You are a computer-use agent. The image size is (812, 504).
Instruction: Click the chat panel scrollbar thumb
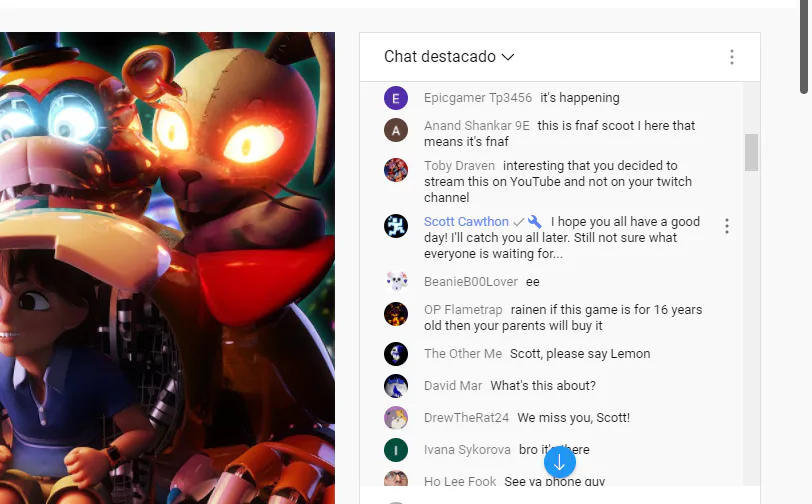click(x=751, y=152)
